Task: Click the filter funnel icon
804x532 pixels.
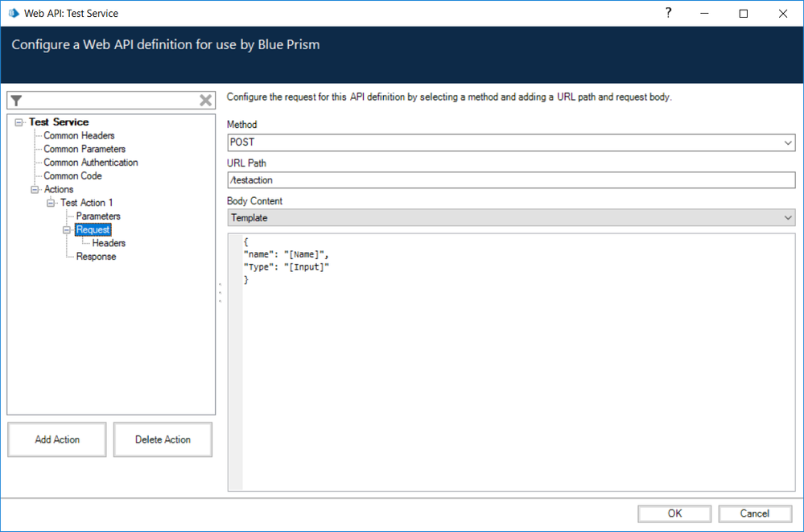Action: pyautogui.click(x=16, y=101)
